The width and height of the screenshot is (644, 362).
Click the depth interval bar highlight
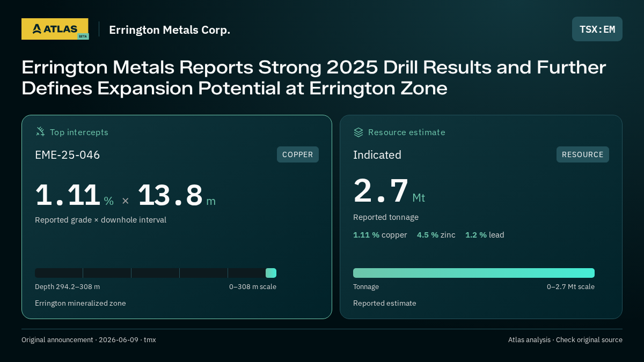[271, 273]
